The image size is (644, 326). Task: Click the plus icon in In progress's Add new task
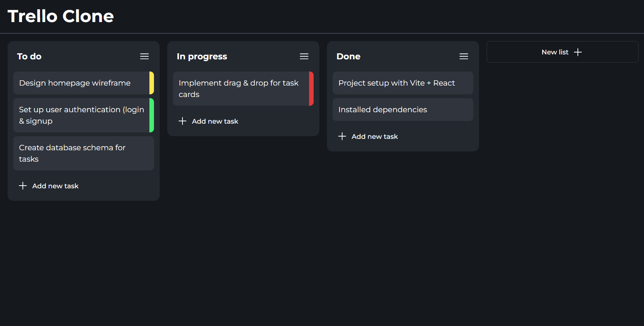tap(182, 121)
